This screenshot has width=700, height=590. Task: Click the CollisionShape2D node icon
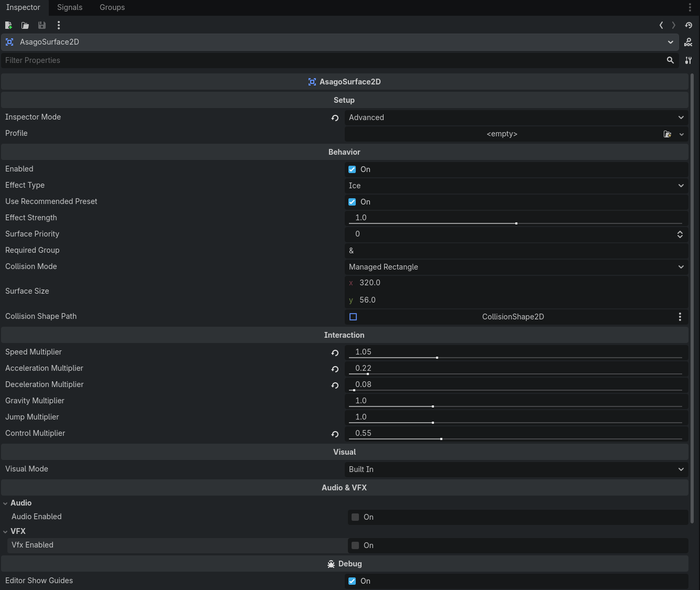point(353,317)
